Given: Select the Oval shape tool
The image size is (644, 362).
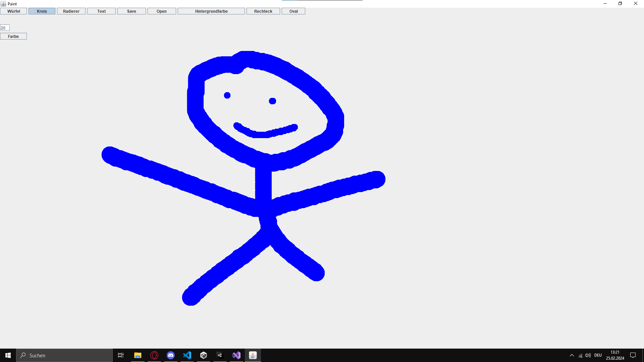Looking at the screenshot, I should (293, 11).
